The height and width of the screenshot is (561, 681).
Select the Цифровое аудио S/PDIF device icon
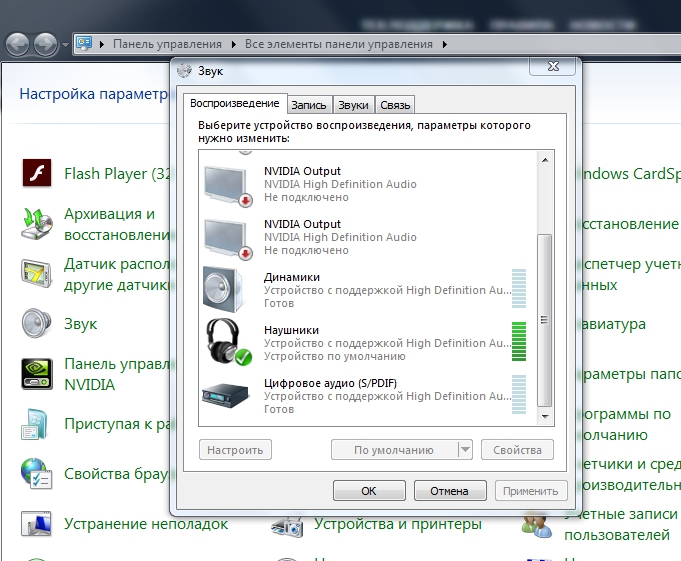225,396
